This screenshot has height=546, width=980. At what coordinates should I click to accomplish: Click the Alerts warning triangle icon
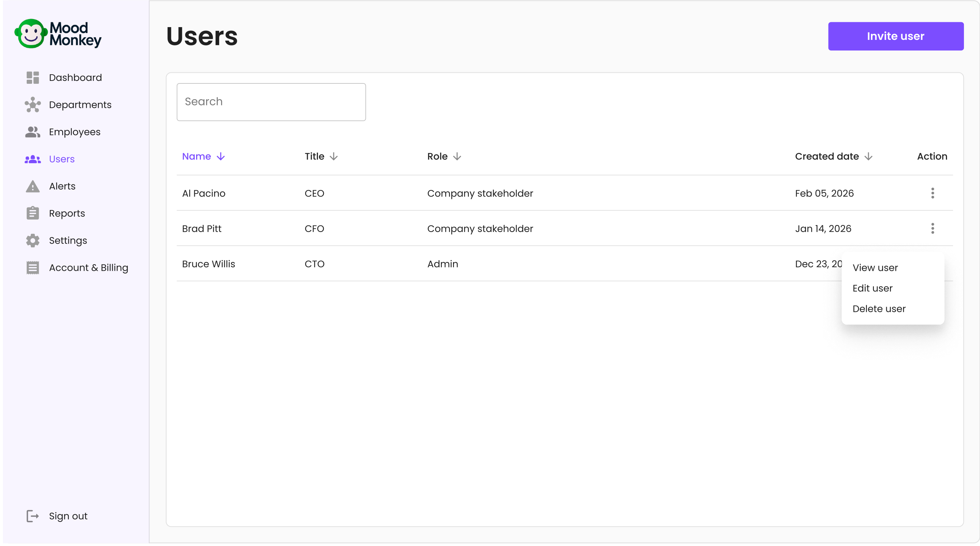(33, 186)
